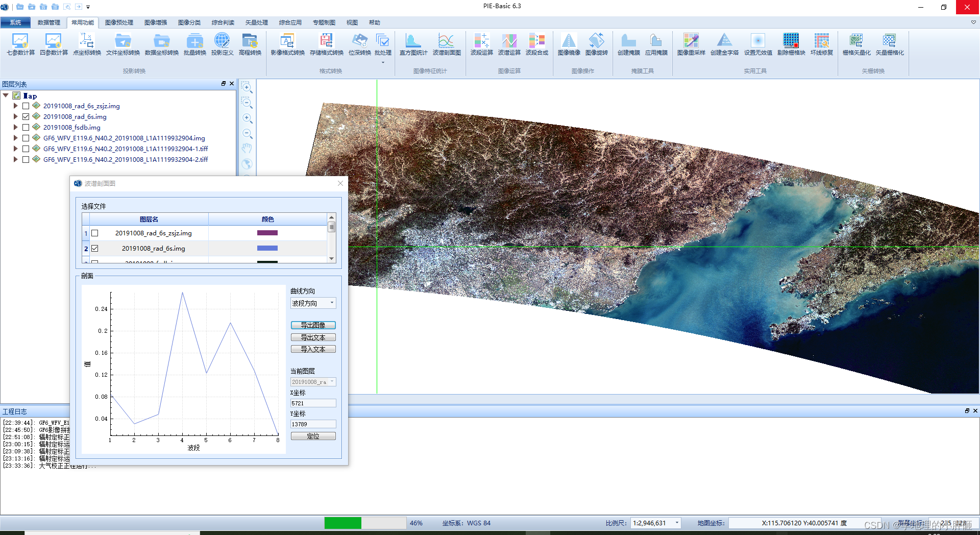Open 设置无效值 tool
Image resolution: width=980 pixels, height=535 pixels.
click(758, 44)
